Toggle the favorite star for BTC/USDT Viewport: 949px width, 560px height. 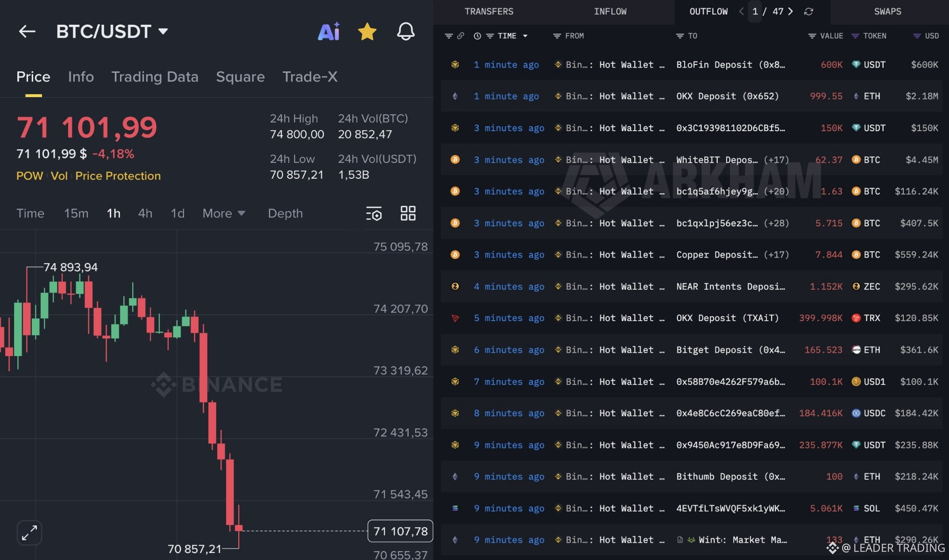tap(367, 31)
